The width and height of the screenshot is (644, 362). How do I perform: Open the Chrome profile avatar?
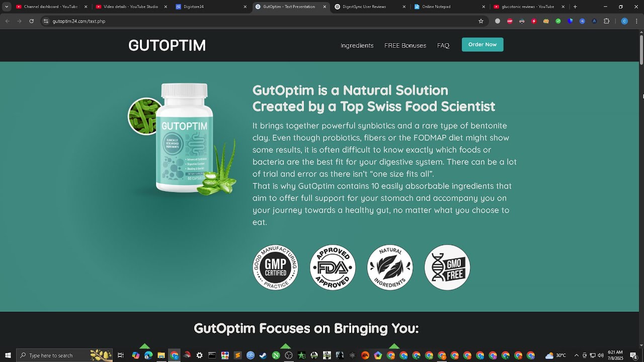[624, 21]
